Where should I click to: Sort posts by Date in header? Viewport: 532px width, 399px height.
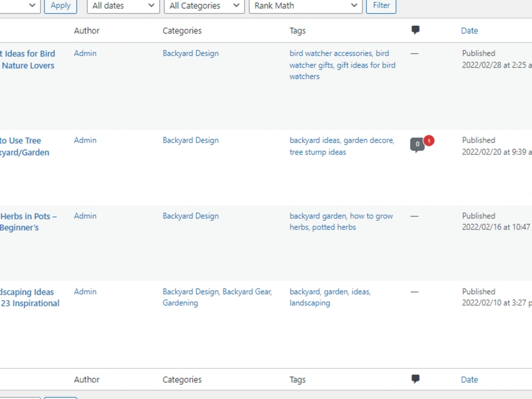pos(469,30)
